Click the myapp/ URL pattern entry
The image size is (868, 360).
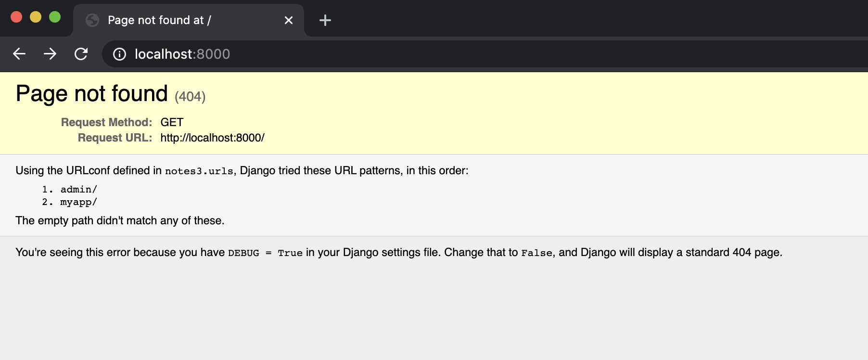click(78, 202)
